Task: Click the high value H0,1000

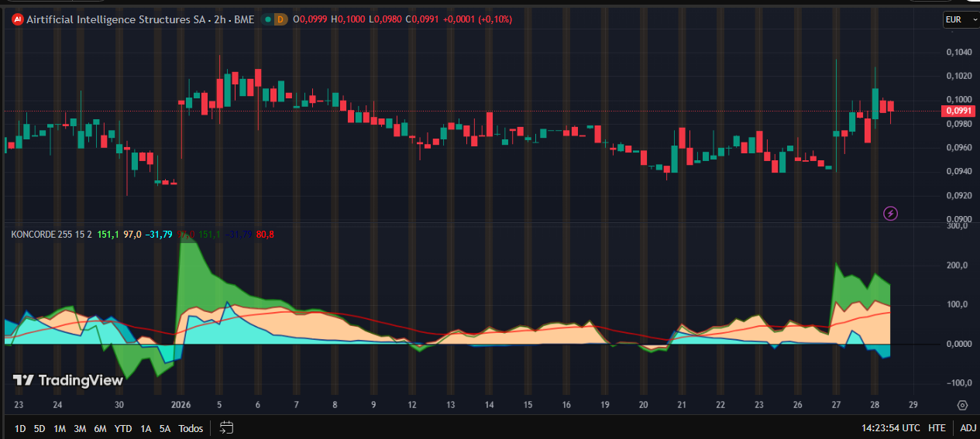Action: [x=349, y=19]
